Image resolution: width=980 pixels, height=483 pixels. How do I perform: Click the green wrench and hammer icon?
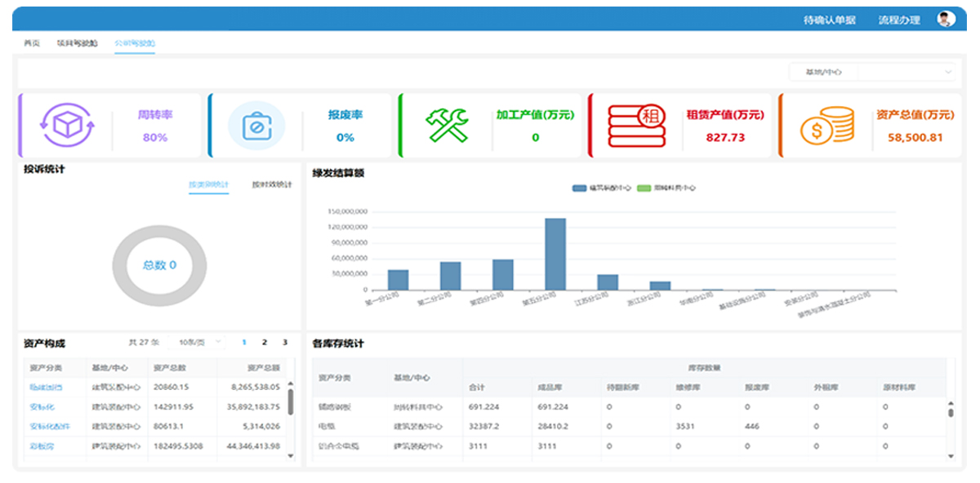click(447, 126)
